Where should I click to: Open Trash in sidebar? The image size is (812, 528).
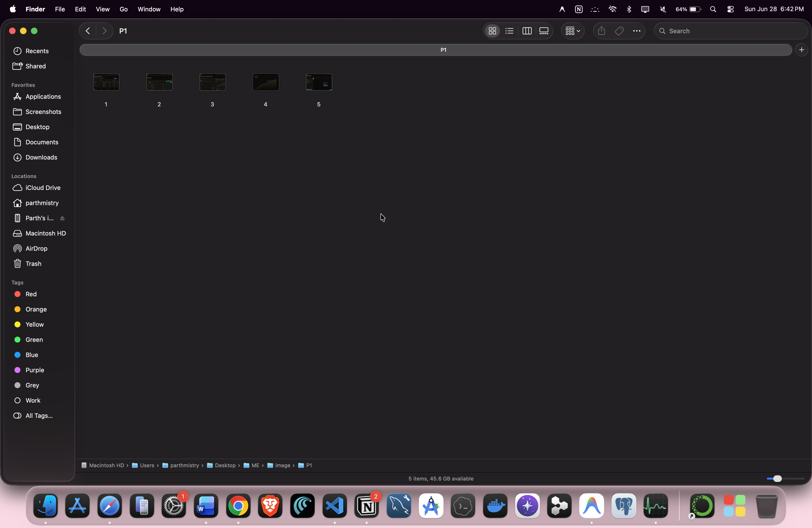click(x=33, y=264)
